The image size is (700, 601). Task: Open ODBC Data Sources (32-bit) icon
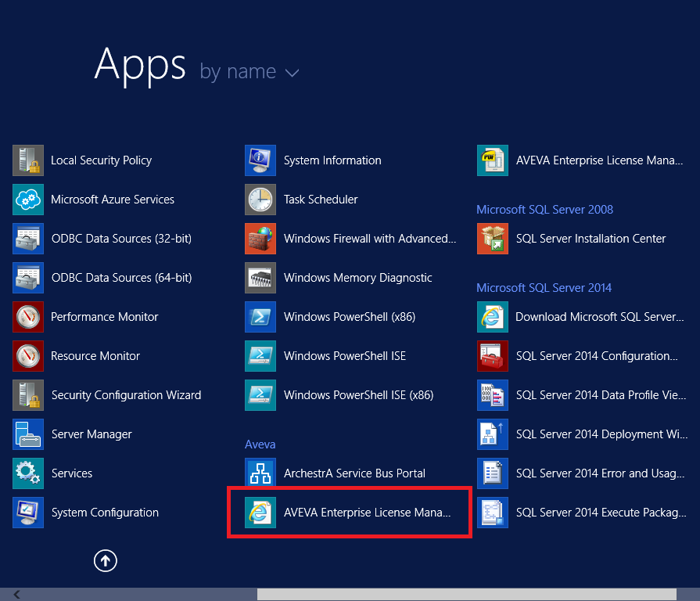coord(28,239)
